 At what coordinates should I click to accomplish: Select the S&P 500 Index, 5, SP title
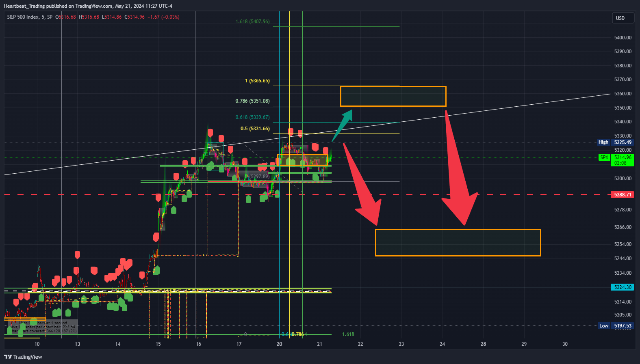30,17
